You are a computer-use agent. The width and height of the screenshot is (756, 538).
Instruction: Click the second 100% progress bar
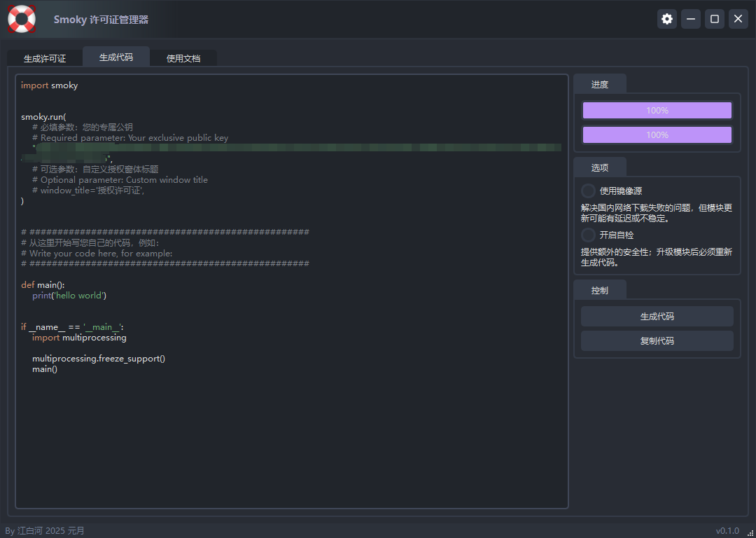657,135
